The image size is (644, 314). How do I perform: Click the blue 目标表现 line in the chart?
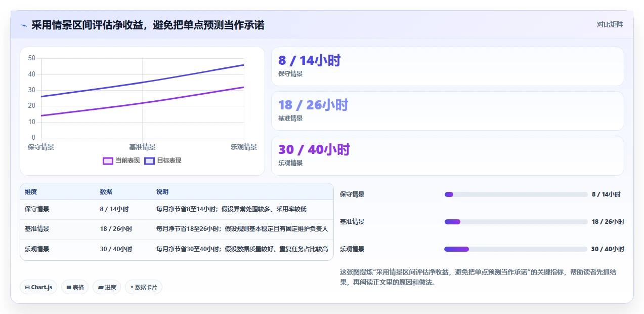pos(142,82)
